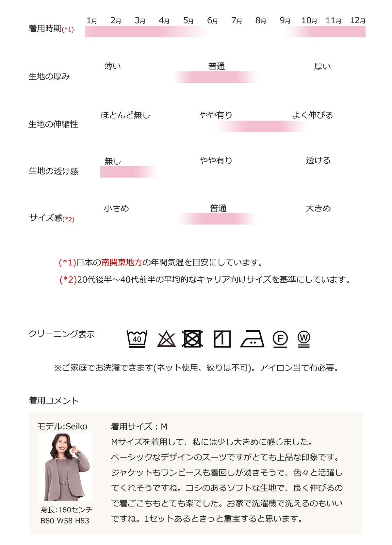Click the pink size feel bar
The height and width of the screenshot is (545, 392).
click(217, 219)
